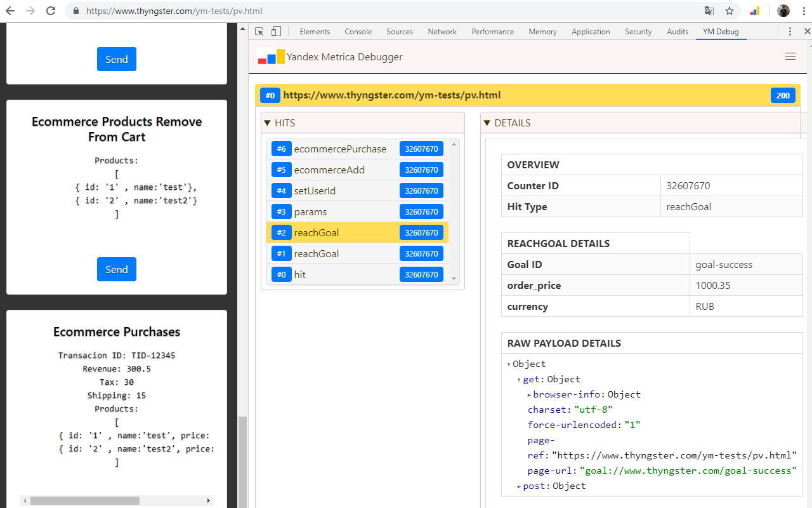Select hit #0 hit row
The height and width of the screenshot is (508, 812).
(357, 274)
